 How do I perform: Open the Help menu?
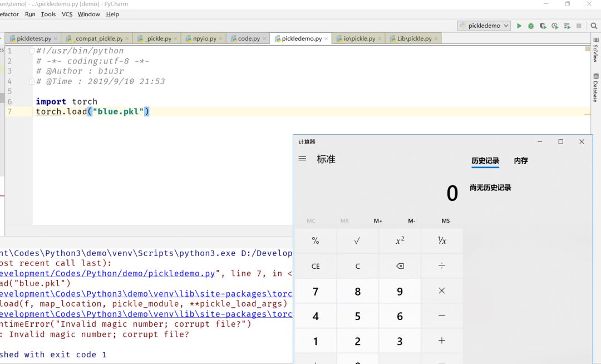pos(112,14)
